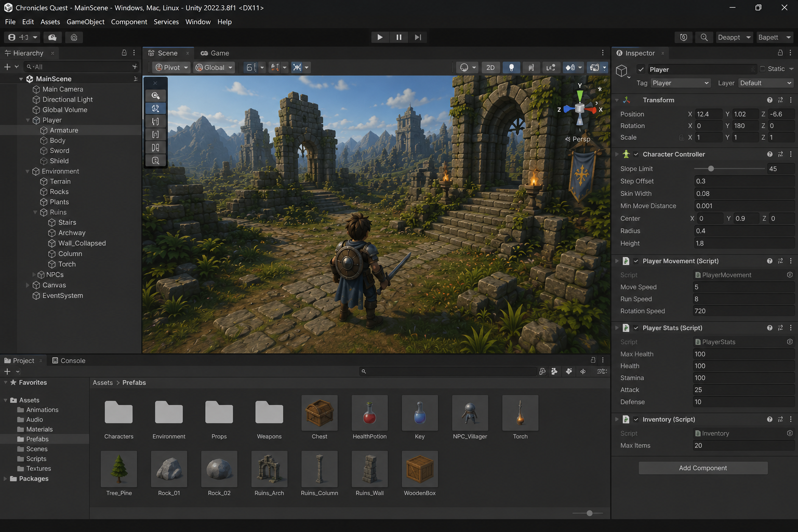This screenshot has width=798, height=532.
Task: Open Character Controller three-dot menu
Action: [791, 154]
